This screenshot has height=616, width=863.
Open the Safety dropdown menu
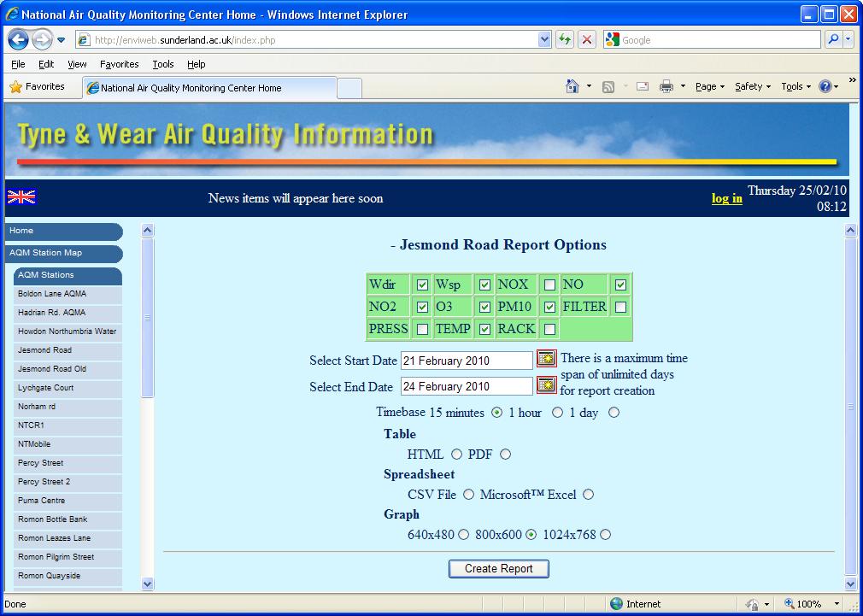point(750,85)
